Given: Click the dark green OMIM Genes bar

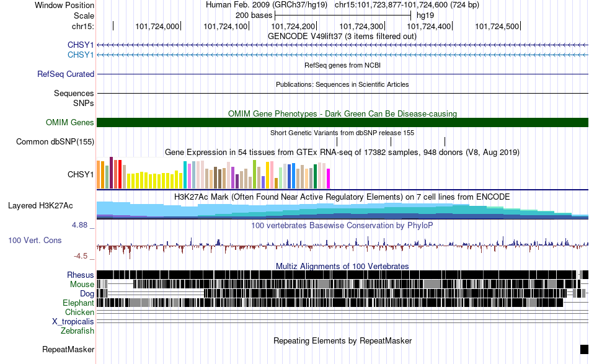Looking at the screenshot, I should pyautogui.click(x=343, y=122).
